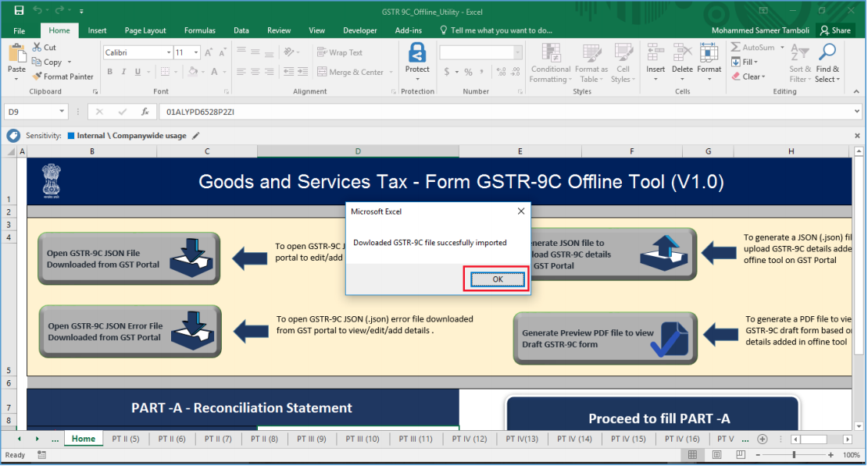Image resolution: width=868 pixels, height=466 pixels.
Task: Switch to sheet tab PT III (9)
Action: click(311, 439)
